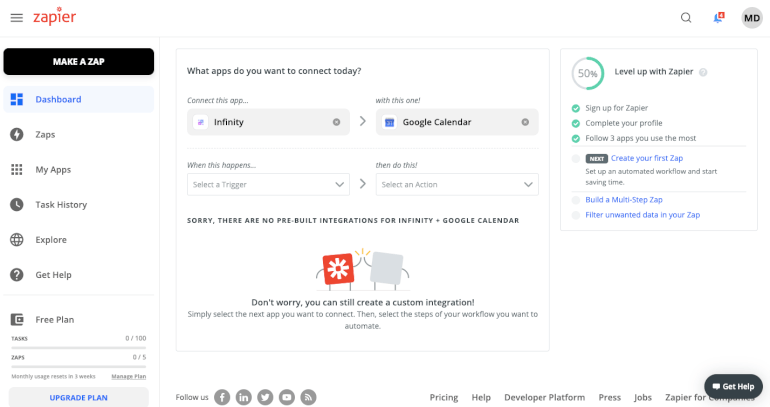Click the Level up help question icon

(703, 72)
